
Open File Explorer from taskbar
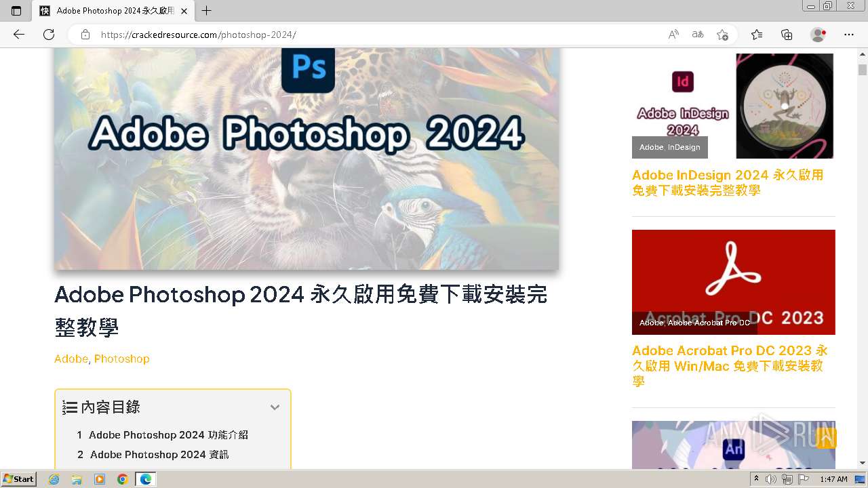[x=77, y=479]
